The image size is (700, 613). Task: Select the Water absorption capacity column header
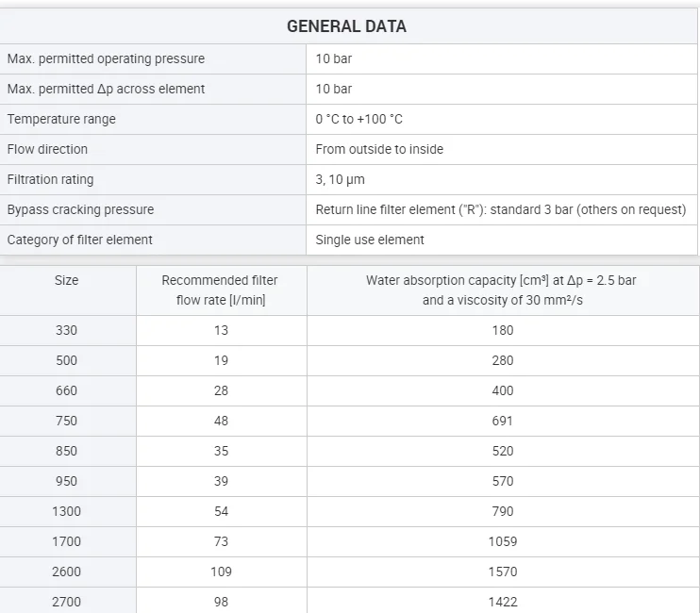[x=503, y=290]
